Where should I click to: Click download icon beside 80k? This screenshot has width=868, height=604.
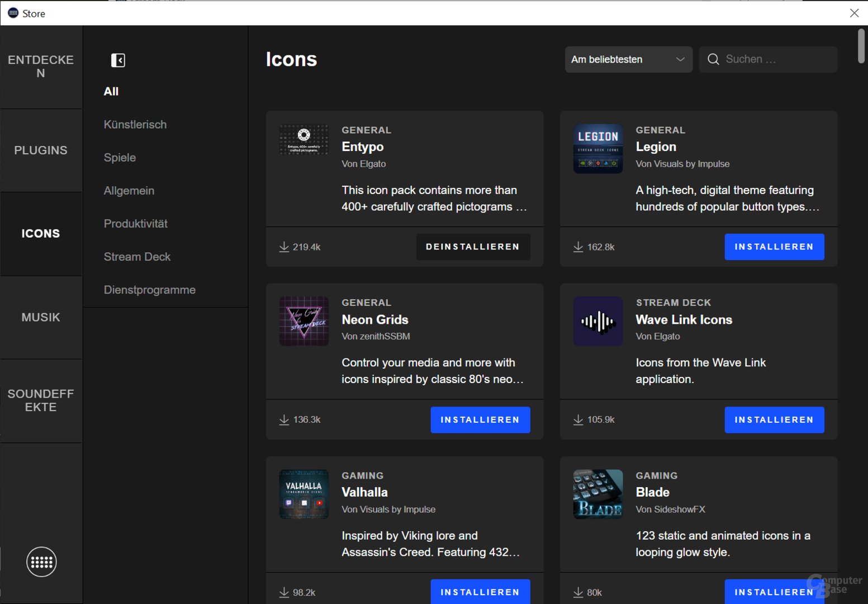[578, 592]
